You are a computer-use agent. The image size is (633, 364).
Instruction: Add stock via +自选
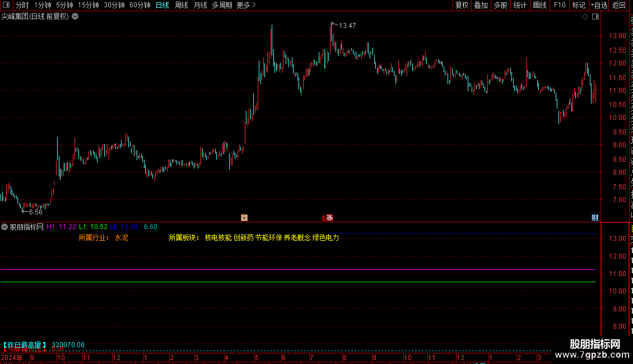tap(599, 5)
